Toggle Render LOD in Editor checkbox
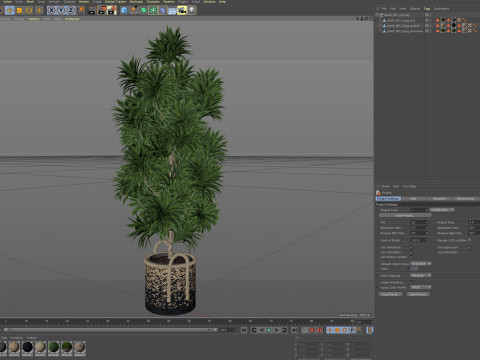Image resolution: width=480 pixels, height=360 pixels. point(469,240)
